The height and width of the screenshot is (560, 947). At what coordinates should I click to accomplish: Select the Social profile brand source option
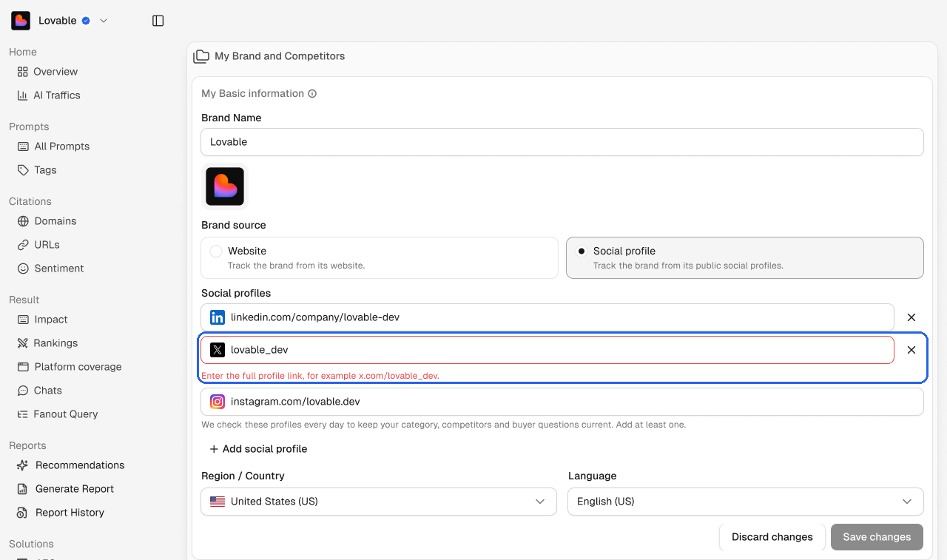(x=745, y=257)
